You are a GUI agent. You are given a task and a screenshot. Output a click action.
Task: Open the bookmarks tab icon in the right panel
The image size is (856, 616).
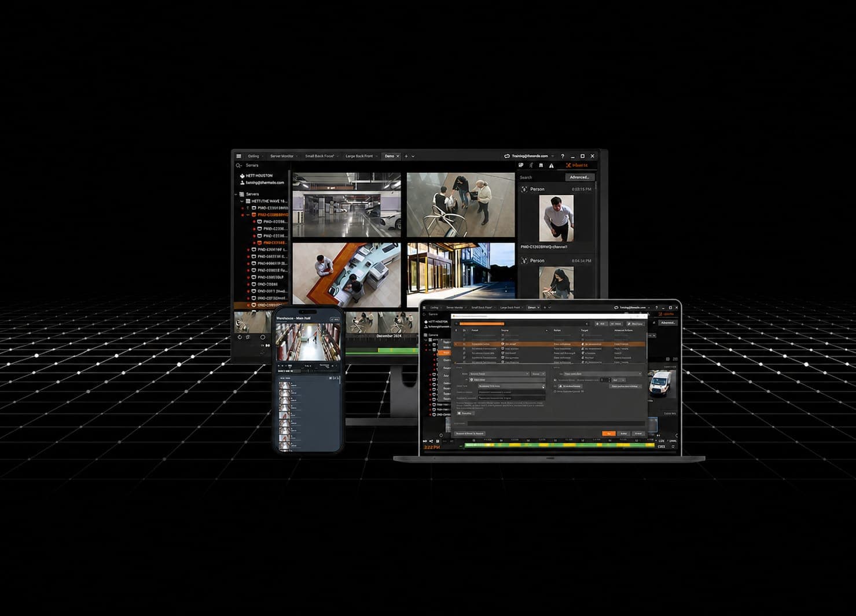pos(541,166)
